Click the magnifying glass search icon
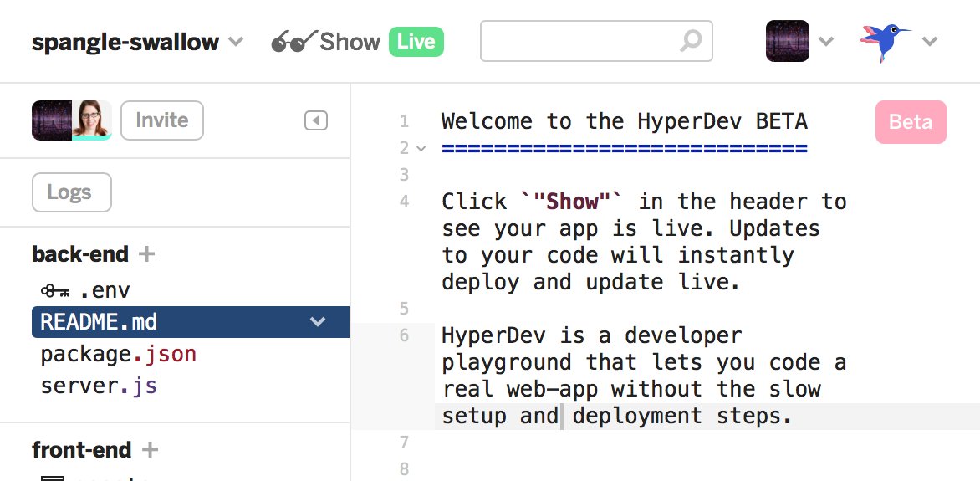 point(691,41)
